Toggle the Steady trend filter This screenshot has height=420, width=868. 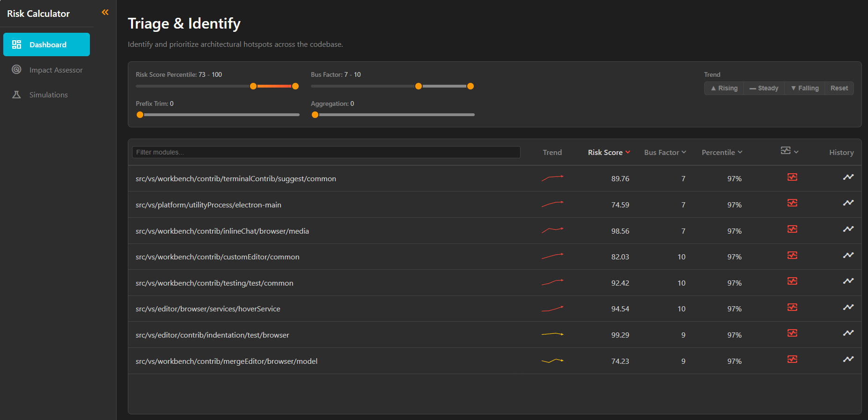tap(764, 88)
